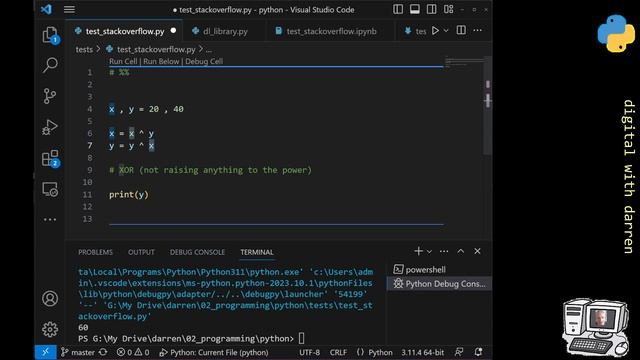Change the CRLF end-of-line sequence
Screen dimensions: 640x360
pos(338,352)
